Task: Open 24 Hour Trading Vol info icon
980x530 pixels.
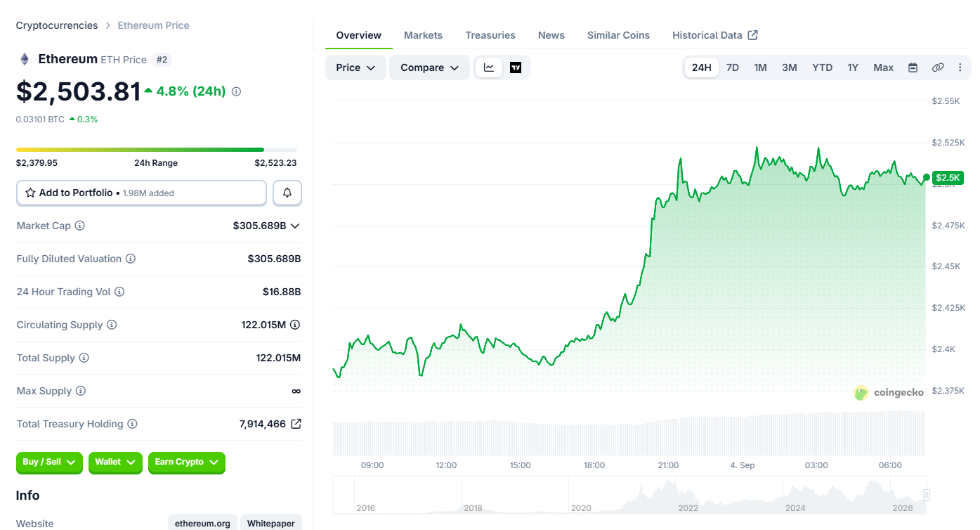Action: 119,292
